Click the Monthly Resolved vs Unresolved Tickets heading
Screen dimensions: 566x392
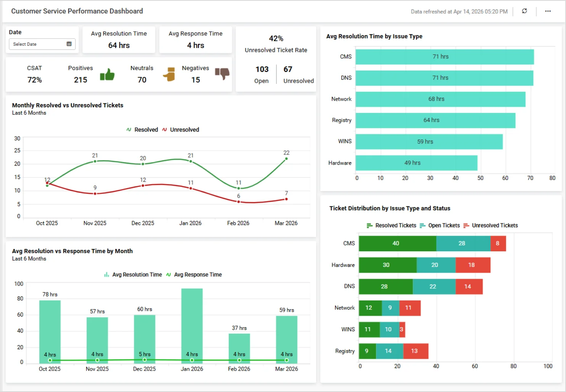[x=68, y=105]
